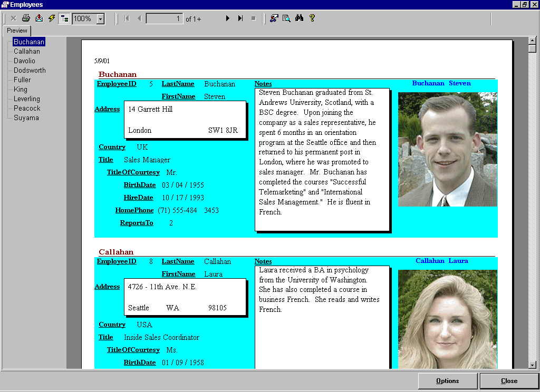
Task: Click the blue "Buchanan Steven" name heading
Action: click(441, 83)
